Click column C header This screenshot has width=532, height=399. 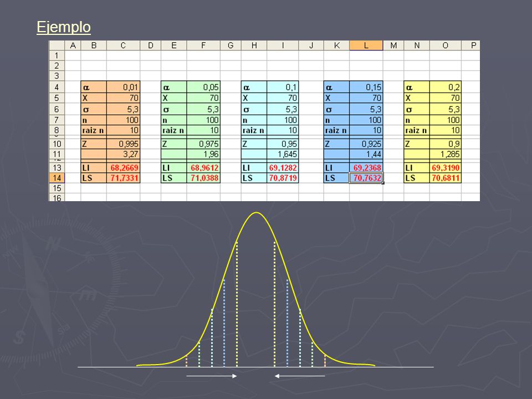point(123,45)
